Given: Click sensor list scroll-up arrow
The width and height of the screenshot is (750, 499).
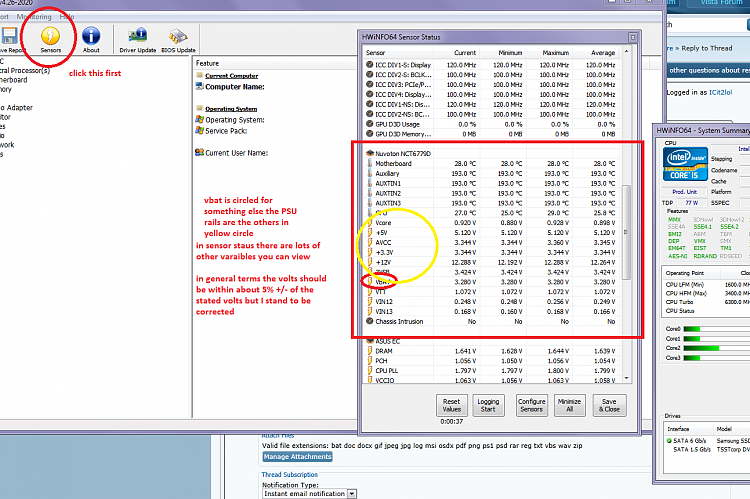Looking at the screenshot, I should [627, 50].
